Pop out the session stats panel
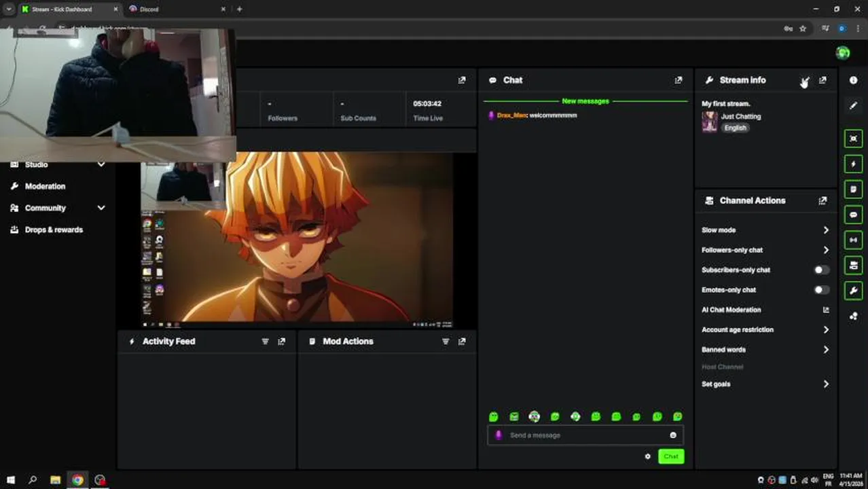868x489 pixels. [x=462, y=80]
